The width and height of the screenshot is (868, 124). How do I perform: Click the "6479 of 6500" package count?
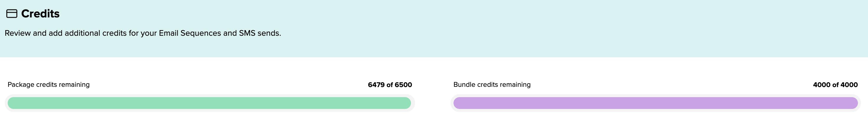(x=389, y=85)
